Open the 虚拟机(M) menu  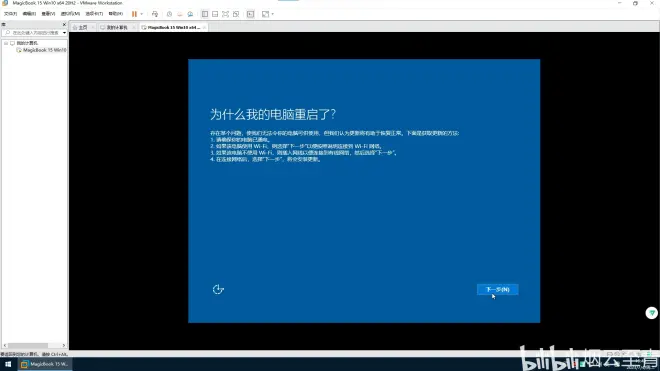[x=70, y=14]
